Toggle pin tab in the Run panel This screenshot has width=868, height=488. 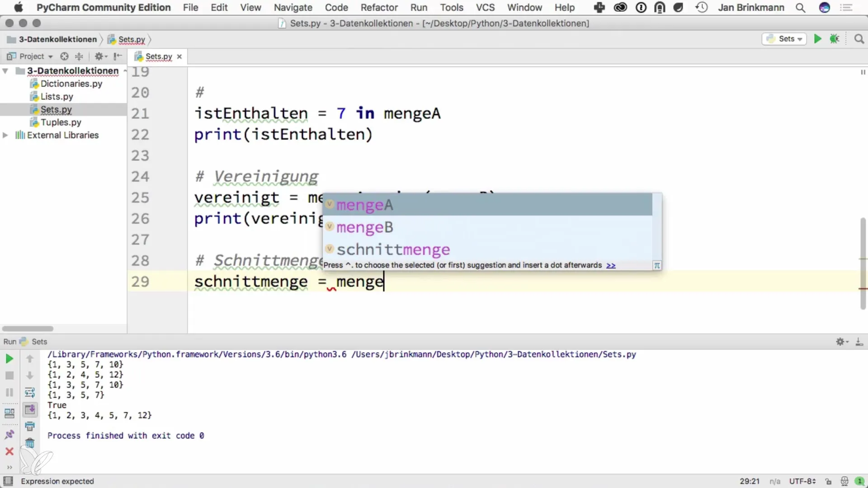click(x=9, y=435)
